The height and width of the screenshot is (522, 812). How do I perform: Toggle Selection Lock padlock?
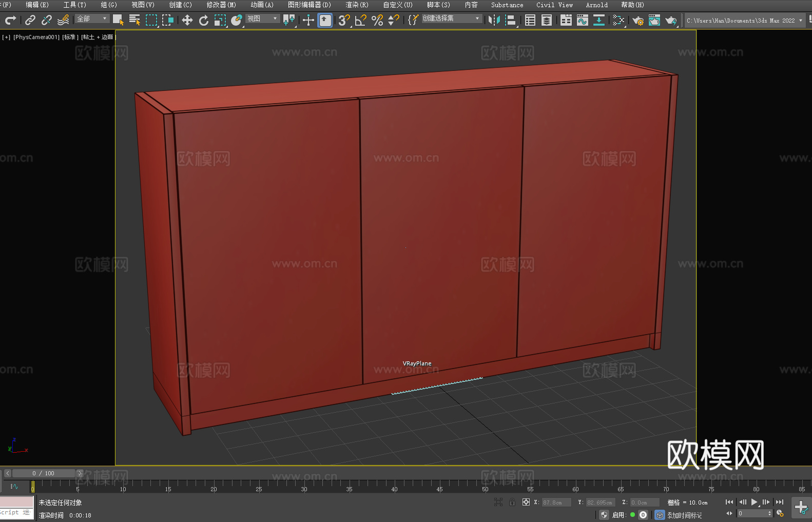pos(512,502)
